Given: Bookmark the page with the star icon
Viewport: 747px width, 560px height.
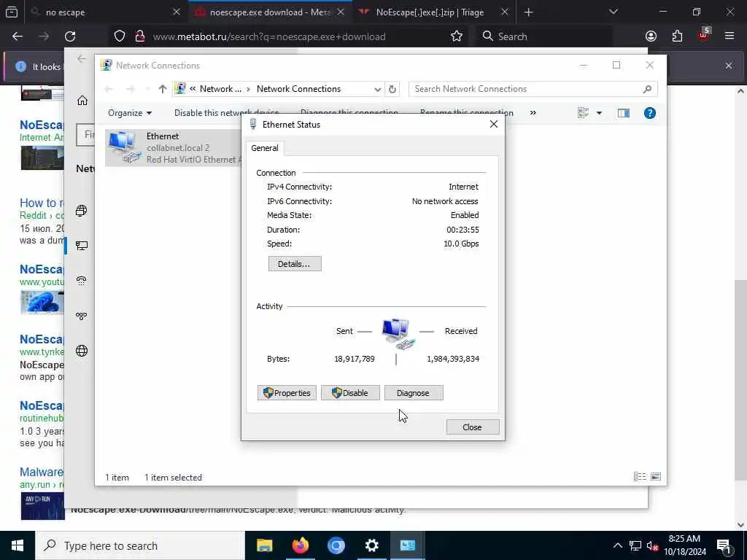Looking at the screenshot, I should coord(457,36).
